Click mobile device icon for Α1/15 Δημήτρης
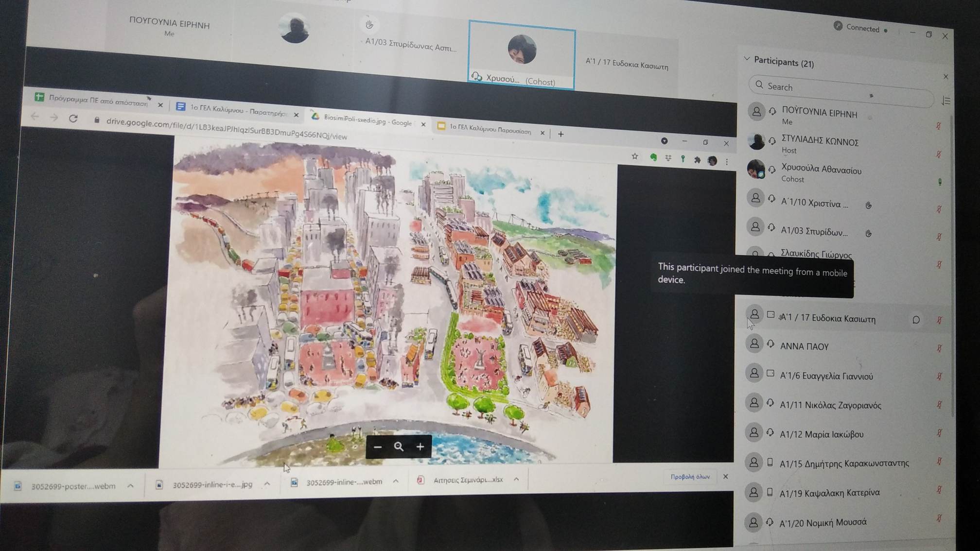Screen dimensions: 980x551 tap(770, 462)
